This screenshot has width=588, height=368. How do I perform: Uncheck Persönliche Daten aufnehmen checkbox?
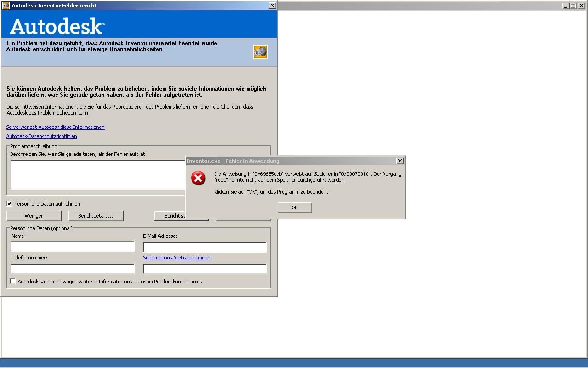pyautogui.click(x=9, y=203)
